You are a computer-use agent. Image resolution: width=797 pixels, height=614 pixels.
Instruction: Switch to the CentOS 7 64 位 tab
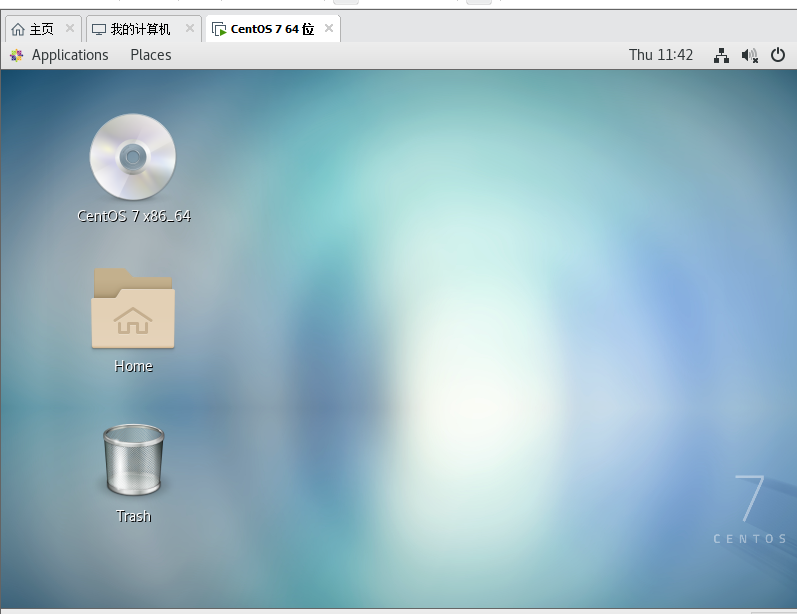pos(272,29)
